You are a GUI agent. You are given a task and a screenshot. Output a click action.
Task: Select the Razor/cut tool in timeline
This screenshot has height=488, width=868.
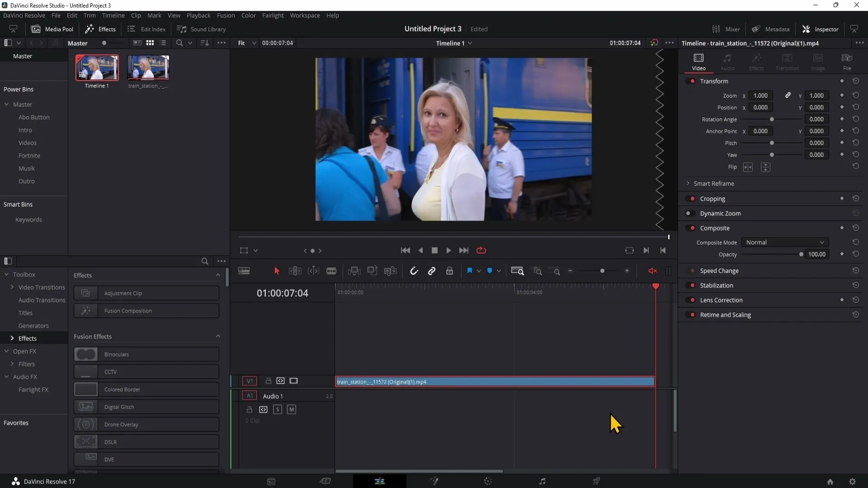click(x=331, y=271)
